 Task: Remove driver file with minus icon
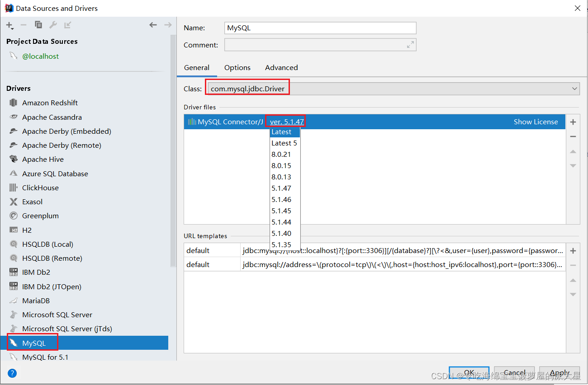[573, 136]
